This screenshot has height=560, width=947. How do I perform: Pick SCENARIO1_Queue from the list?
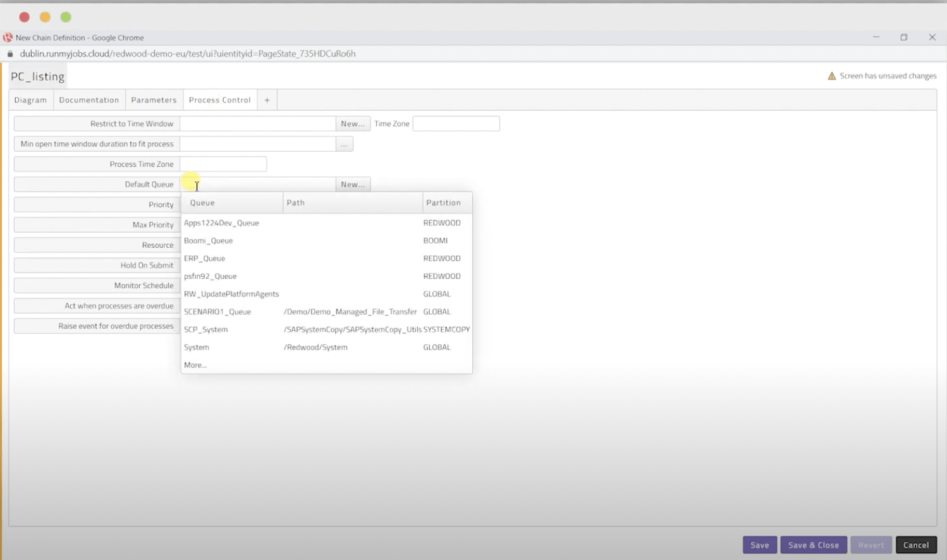(217, 312)
